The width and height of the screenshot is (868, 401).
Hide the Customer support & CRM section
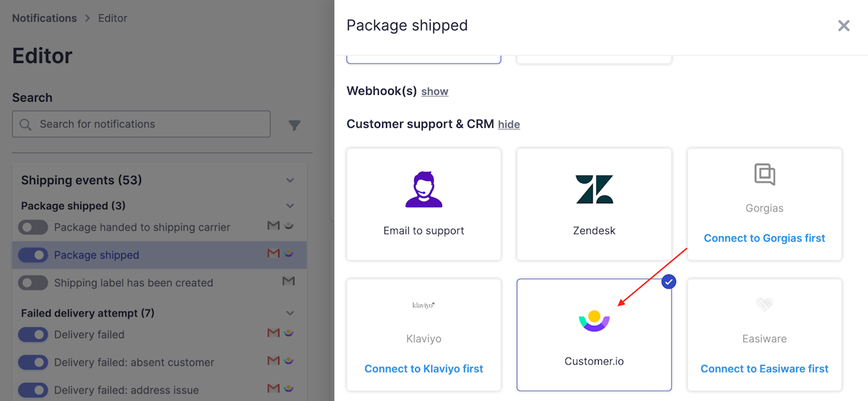pyautogui.click(x=509, y=125)
